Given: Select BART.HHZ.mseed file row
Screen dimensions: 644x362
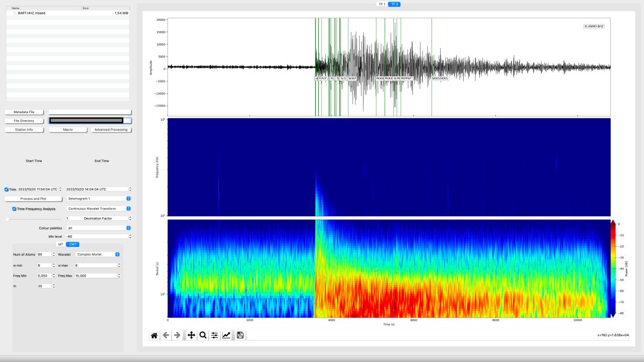Looking at the screenshot, I should point(68,12).
